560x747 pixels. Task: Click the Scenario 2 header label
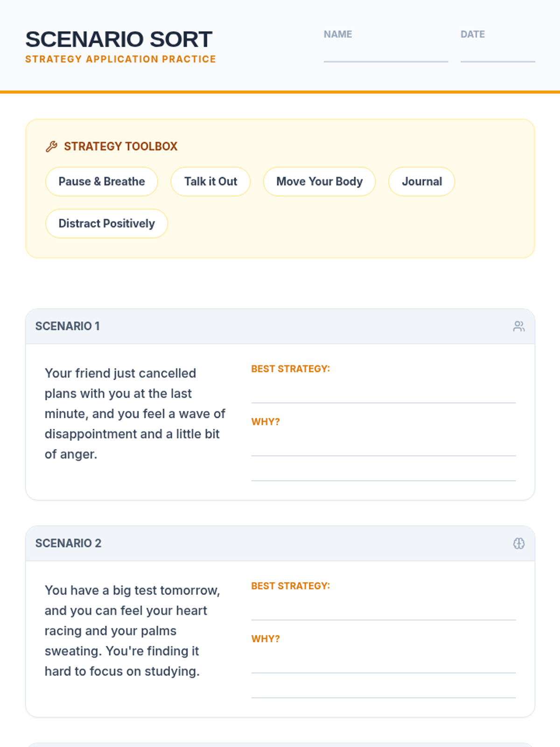[x=68, y=543]
